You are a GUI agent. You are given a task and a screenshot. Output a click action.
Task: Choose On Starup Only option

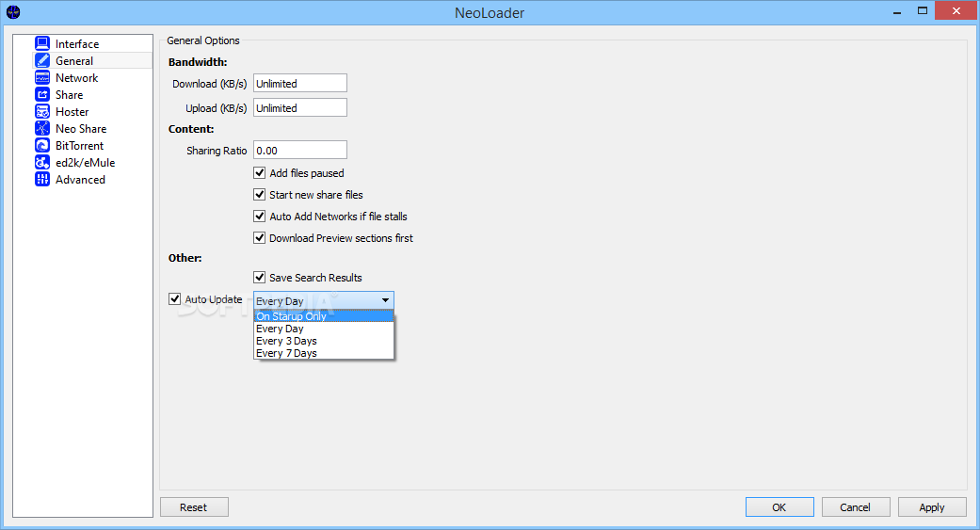(x=324, y=316)
